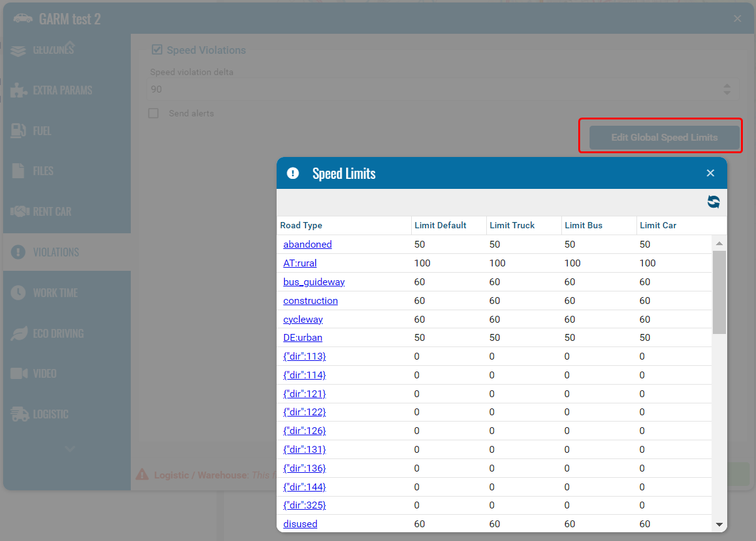Image resolution: width=756 pixels, height=541 pixels.
Task: Open the bus_guideway road type link
Action: point(314,282)
